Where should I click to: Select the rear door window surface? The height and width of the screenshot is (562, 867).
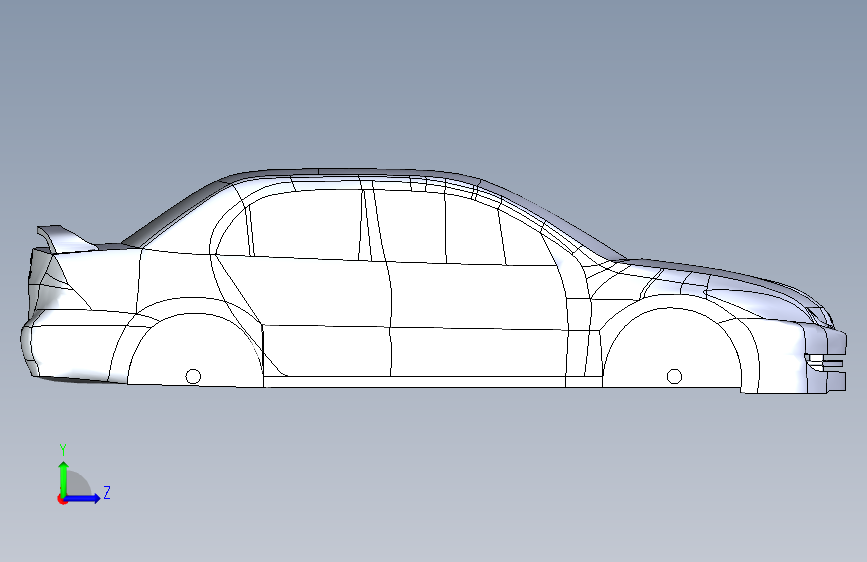point(305,224)
